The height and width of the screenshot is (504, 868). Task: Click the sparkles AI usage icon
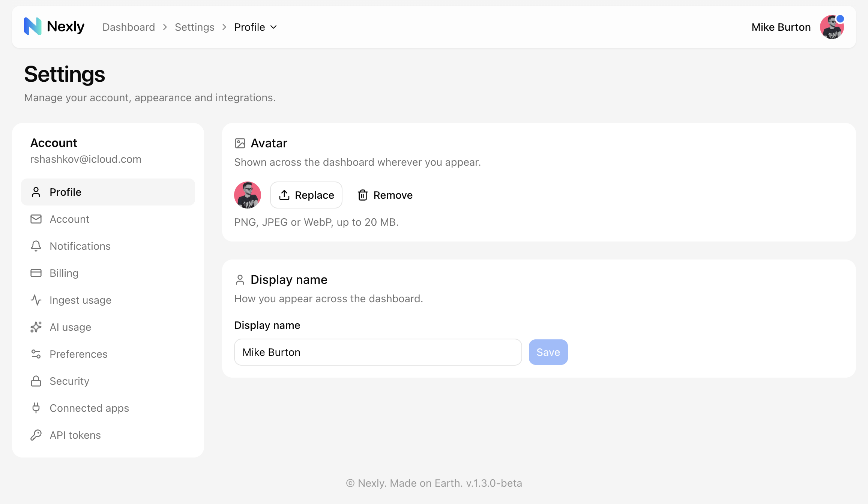36,327
